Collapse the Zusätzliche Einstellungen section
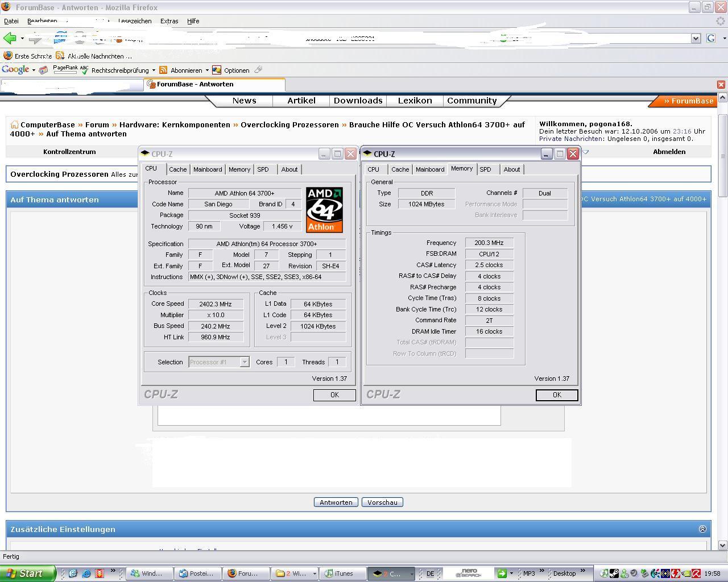The height and width of the screenshot is (582, 728). (702, 529)
